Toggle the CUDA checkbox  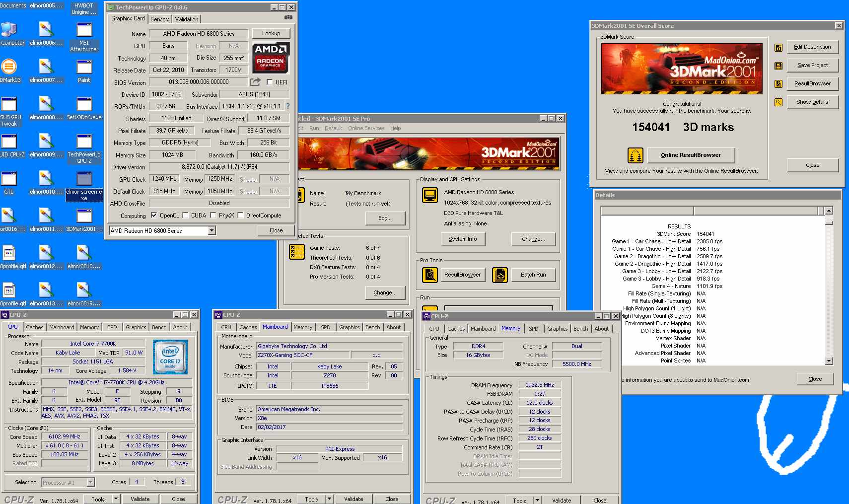tap(185, 215)
